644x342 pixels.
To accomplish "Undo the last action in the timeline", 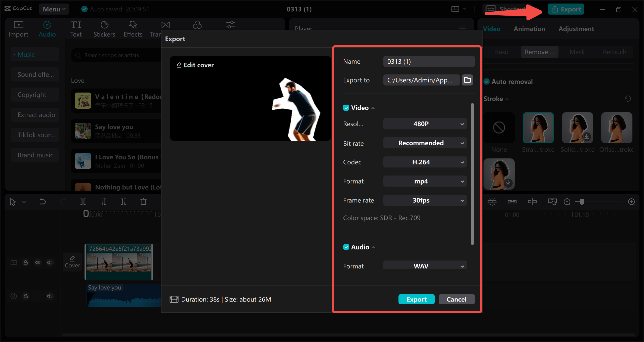I will [x=43, y=201].
